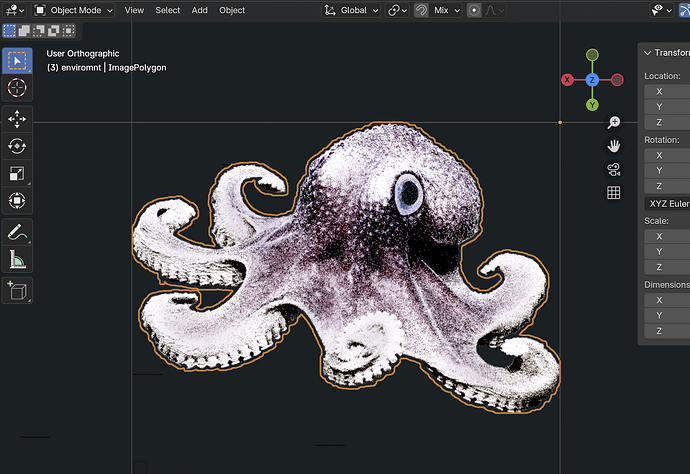Click the unlabeled green negative-Y gizmo ball
Viewport: 690px width, 474px height.
(x=592, y=55)
